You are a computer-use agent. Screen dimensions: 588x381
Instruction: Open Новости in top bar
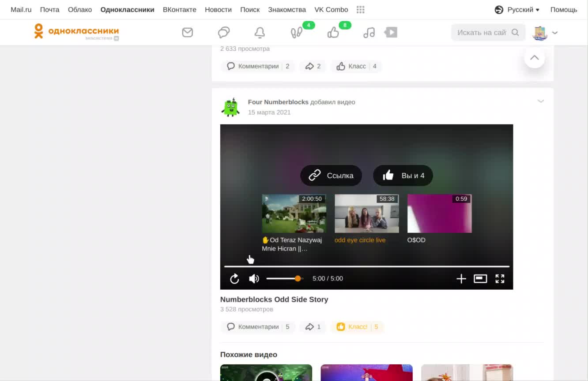(218, 10)
